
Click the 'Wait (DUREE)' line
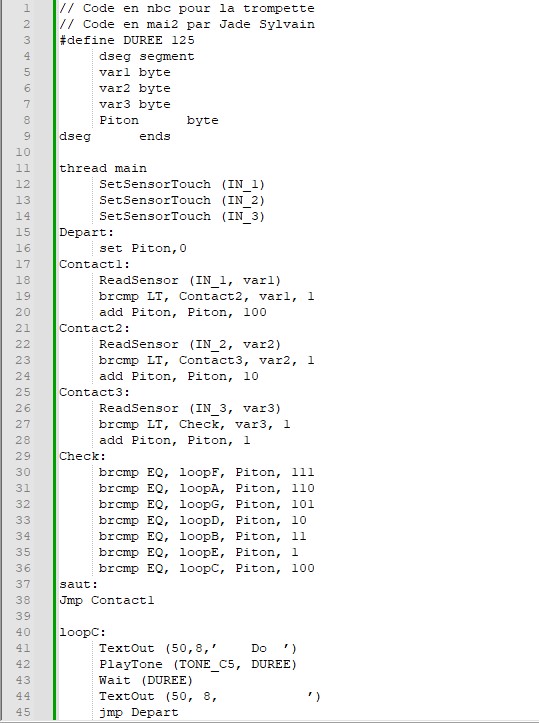pyautogui.click(x=146, y=680)
